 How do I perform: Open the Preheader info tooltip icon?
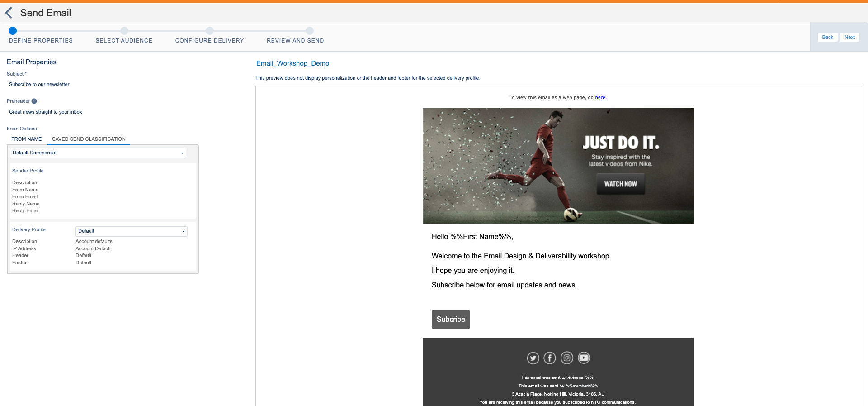coord(34,101)
